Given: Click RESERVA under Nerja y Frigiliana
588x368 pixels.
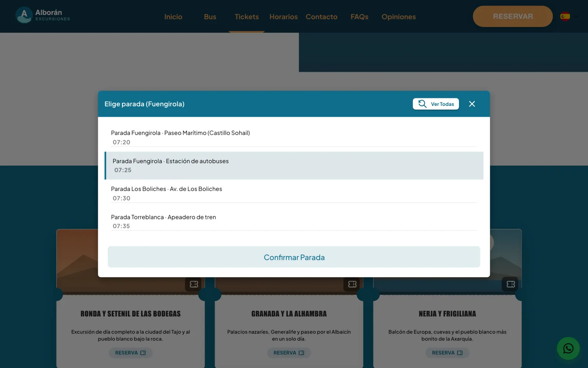Looking at the screenshot, I should click(x=447, y=353).
